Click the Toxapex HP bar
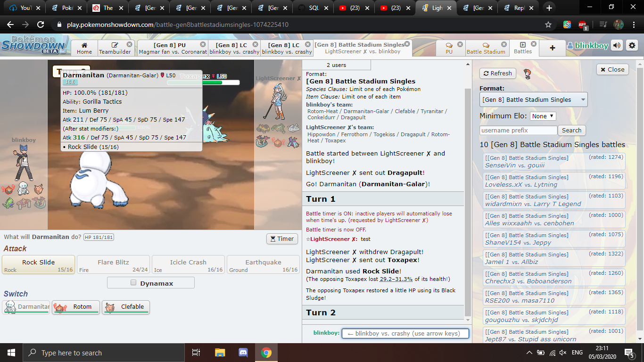644x362 pixels. click(203, 82)
